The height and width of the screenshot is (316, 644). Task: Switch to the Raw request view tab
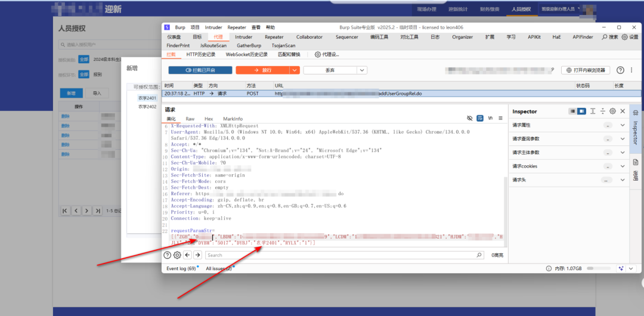[190, 119]
